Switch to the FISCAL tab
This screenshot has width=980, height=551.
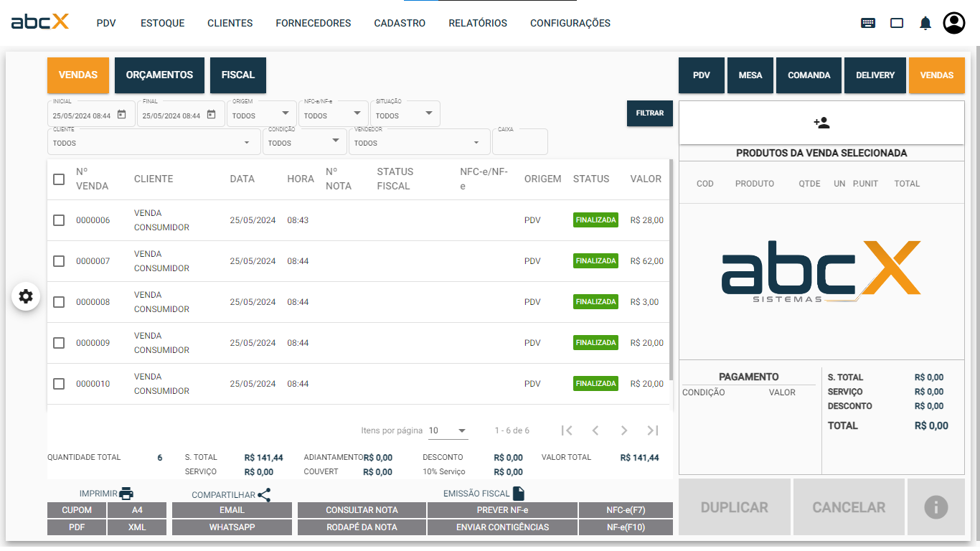[238, 75]
